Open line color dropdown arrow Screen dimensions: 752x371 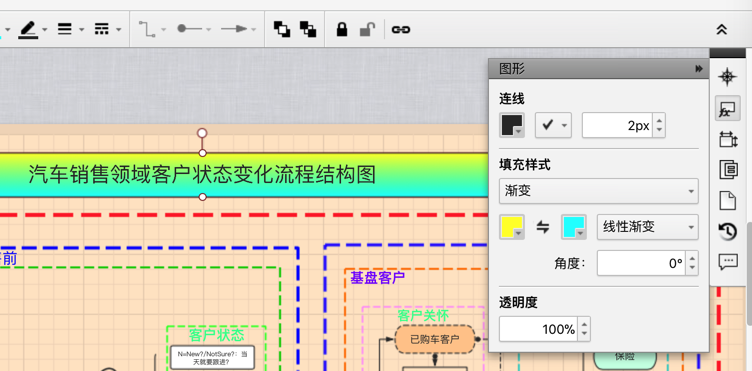(45, 30)
